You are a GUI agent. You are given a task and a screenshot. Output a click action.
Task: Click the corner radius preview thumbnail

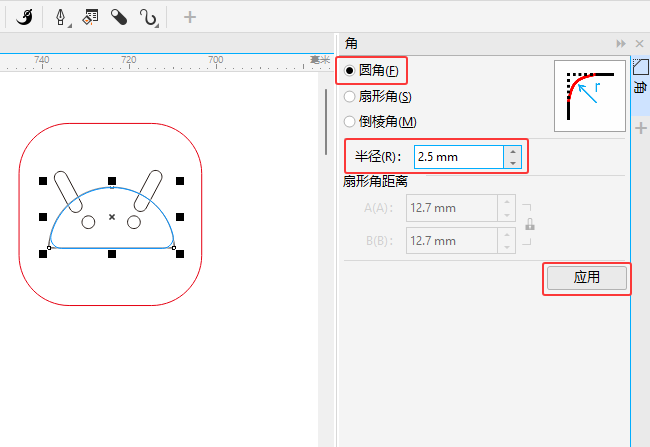point(590,96)
